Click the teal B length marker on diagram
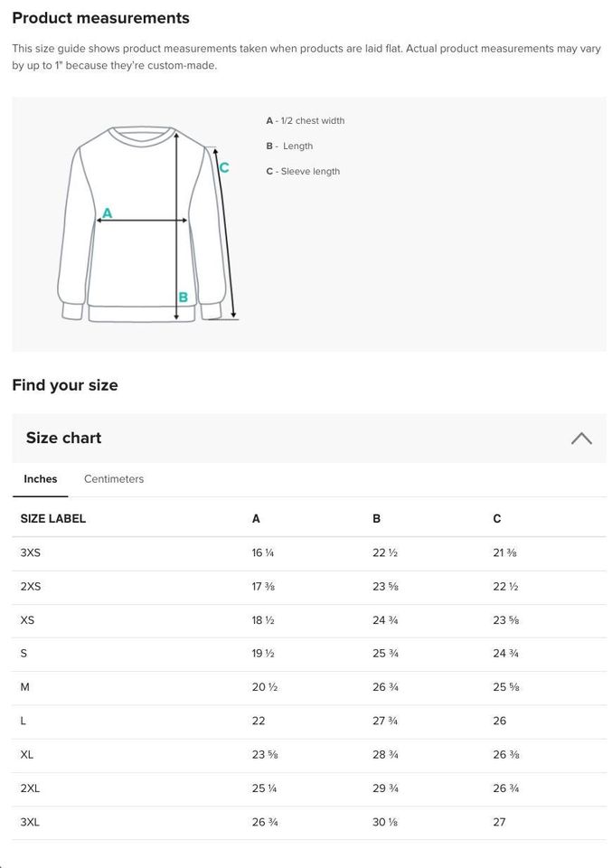The width and height of the screenshot is (612, 868). pos(183,297)
